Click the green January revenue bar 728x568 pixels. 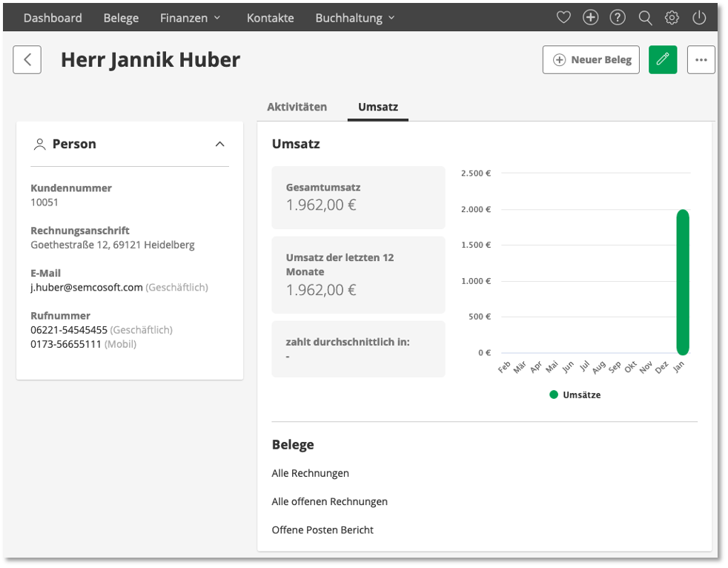(683, 282)
